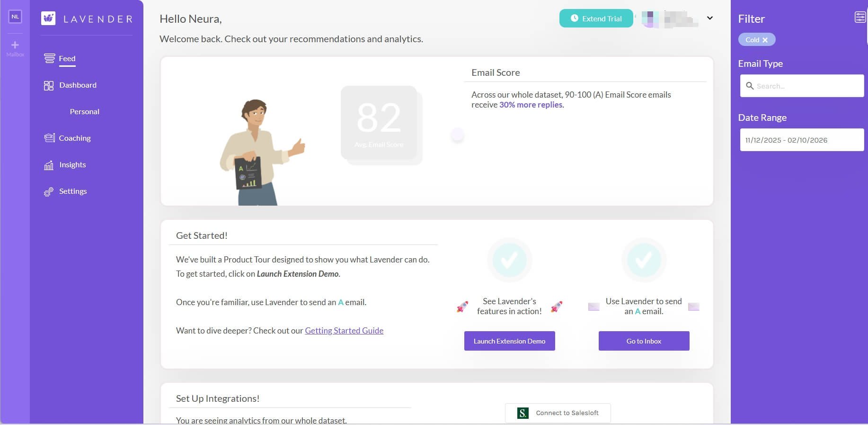Open the Personal dashboard submenu item
The image size is (868, 425).
pos(84,112)
